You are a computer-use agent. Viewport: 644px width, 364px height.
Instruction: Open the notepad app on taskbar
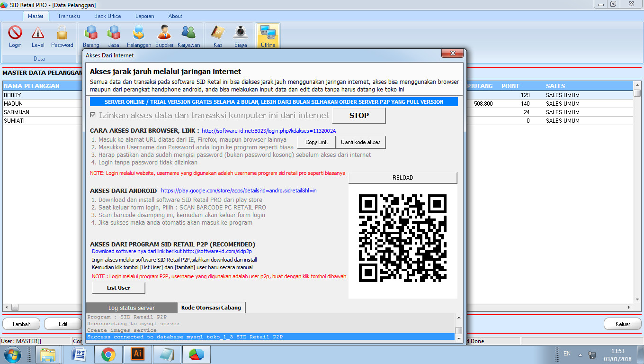(167, 354)
